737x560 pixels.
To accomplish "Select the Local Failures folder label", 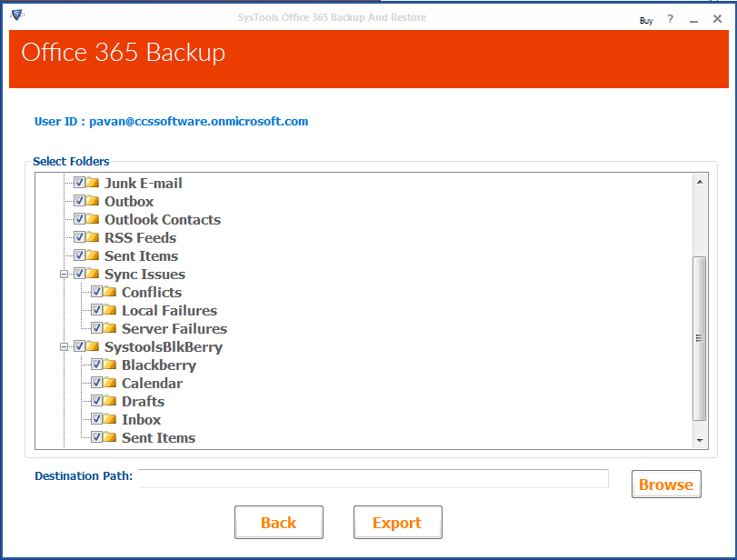I will pos(170,310).
